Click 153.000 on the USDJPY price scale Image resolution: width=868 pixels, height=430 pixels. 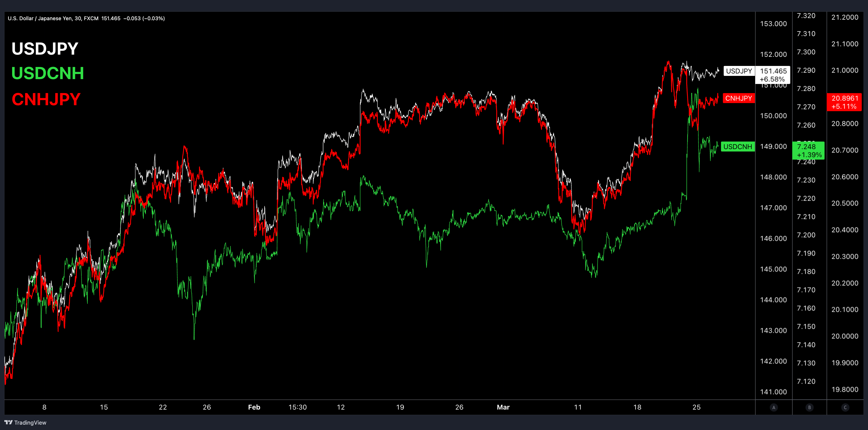point(773,24)
